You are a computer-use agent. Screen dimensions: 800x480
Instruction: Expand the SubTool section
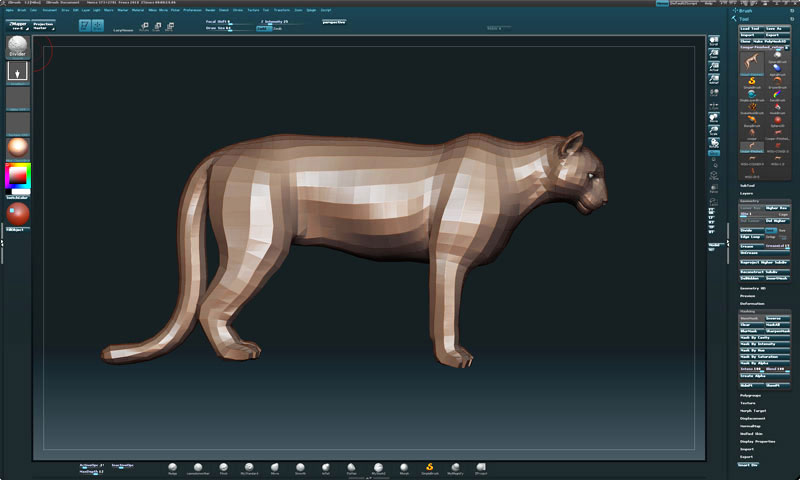click(x=747, y=186)
